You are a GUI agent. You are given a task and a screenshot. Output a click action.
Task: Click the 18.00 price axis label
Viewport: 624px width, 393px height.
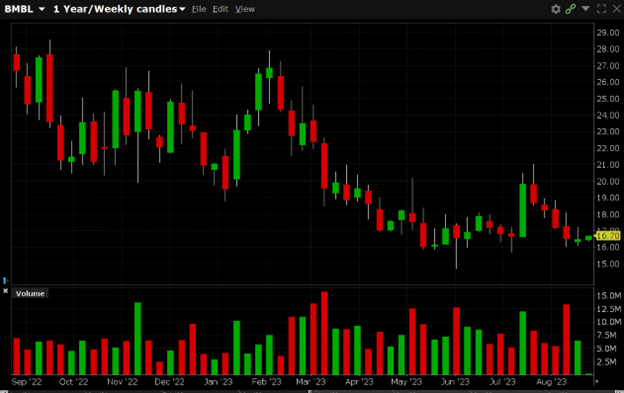(608, 214)
